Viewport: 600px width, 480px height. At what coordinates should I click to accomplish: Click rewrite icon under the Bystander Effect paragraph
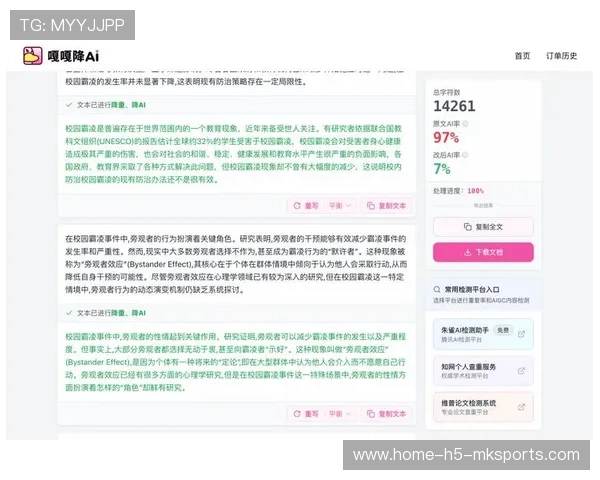click(x=297, y=414)
